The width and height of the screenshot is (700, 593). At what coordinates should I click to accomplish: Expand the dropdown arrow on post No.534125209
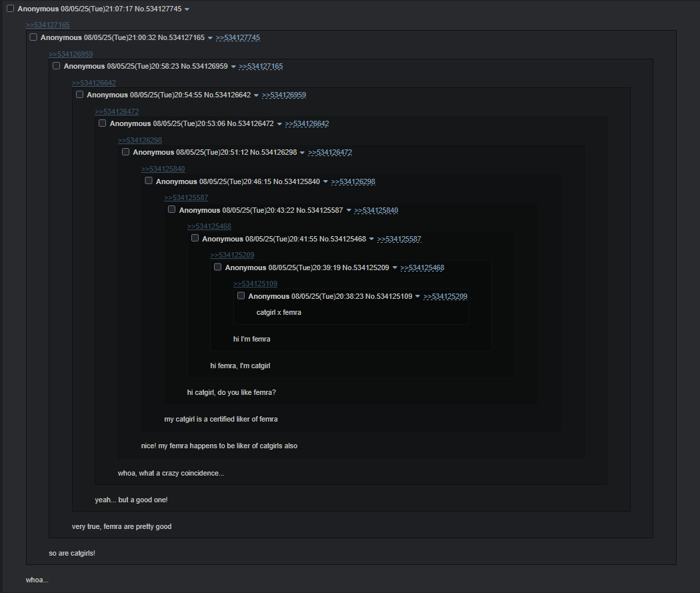click(394, 268)
